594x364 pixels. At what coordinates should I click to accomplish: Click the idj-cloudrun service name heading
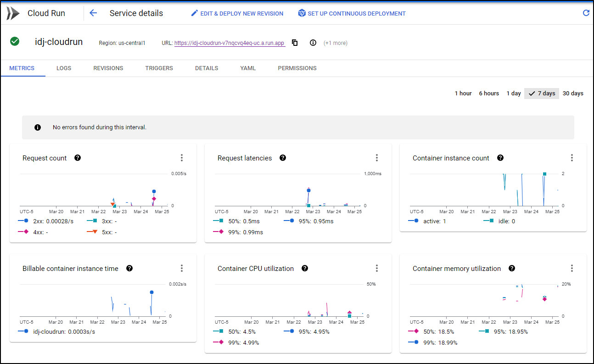click(x=59, y=42)
